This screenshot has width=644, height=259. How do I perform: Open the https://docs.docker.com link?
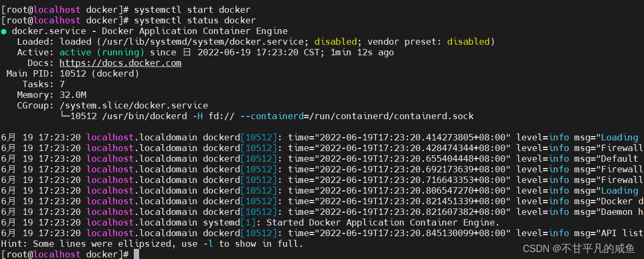(x=120, y=63)
